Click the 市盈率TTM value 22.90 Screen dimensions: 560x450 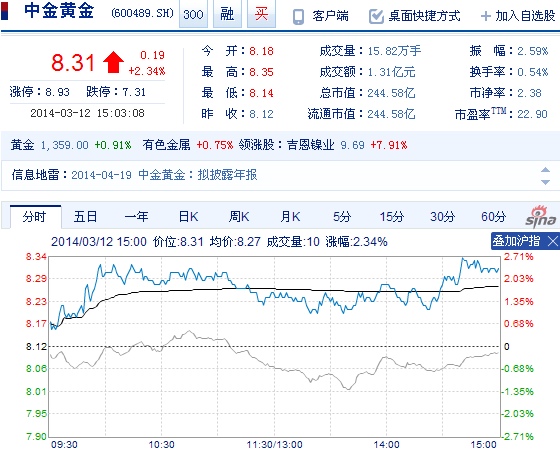(532, 114)
